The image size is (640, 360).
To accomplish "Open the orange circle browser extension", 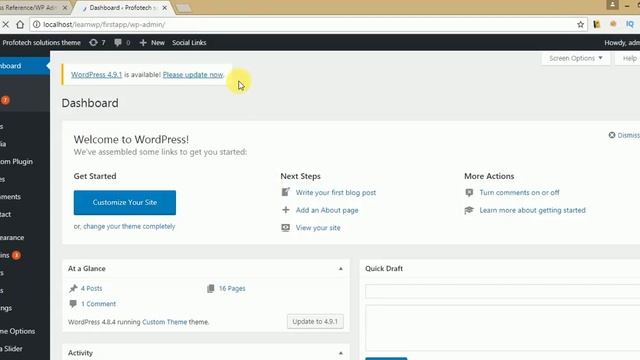I will click(x=613, y=24).
